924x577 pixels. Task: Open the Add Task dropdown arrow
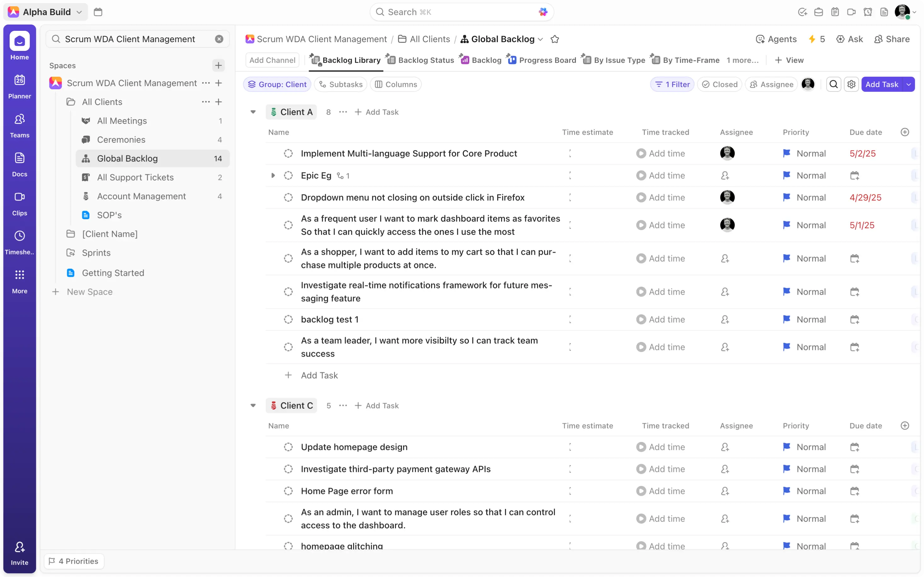pyautogui.click(x=908, y=84)
